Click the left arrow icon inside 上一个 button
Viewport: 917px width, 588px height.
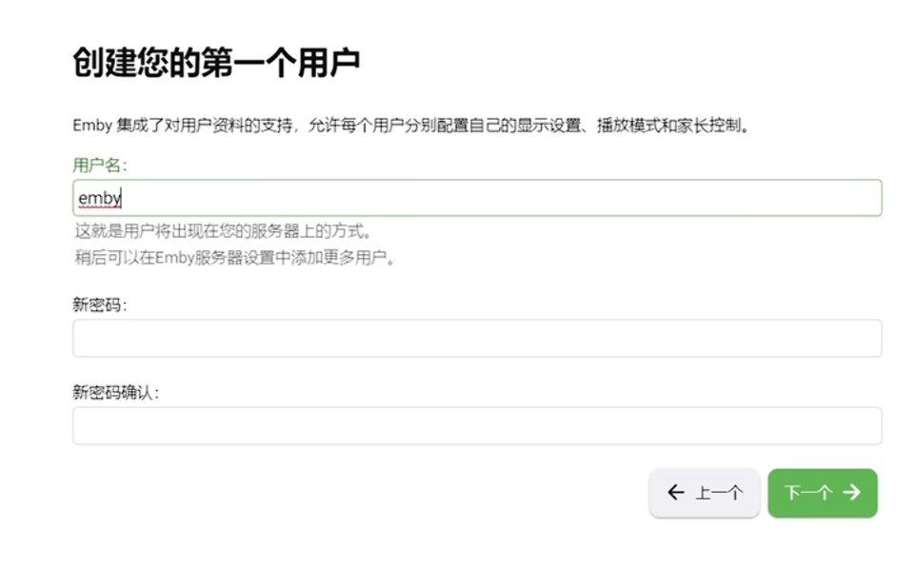pos(676,493)
